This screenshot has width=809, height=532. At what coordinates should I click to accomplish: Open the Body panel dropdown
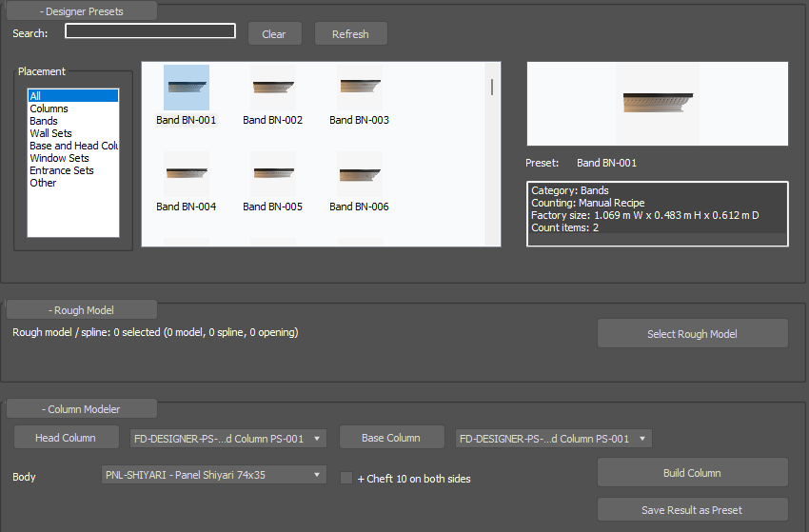pos(213,475)
